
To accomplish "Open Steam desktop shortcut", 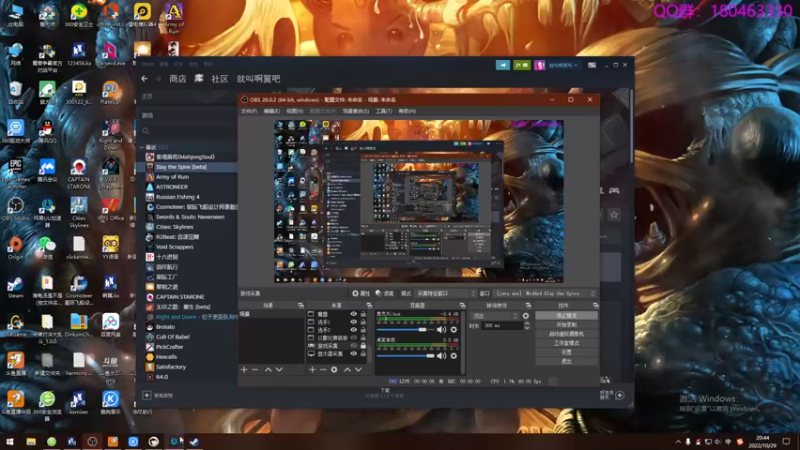I will [x=15, y=286].
